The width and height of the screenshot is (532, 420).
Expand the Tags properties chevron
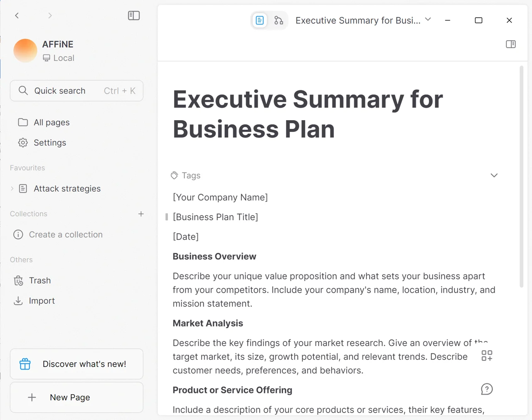click(x=494, y=175)
